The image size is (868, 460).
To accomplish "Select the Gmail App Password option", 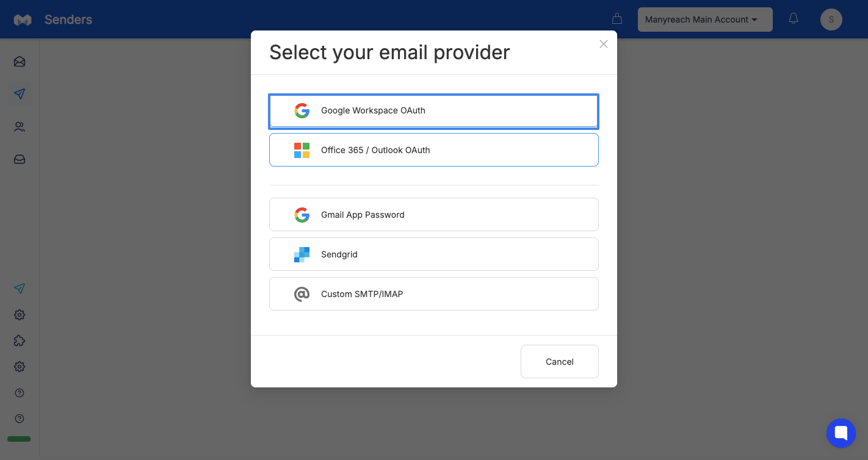I will tap(434, 215).
